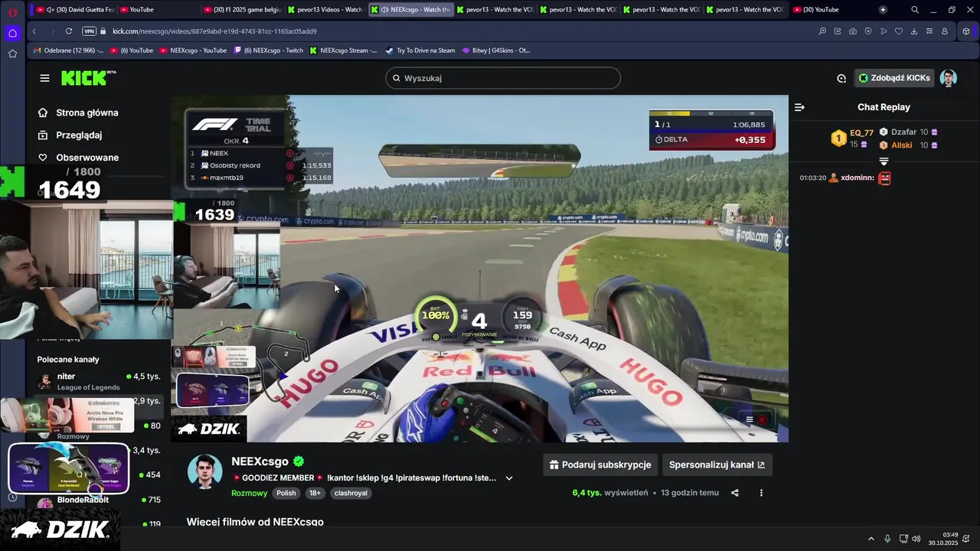Click the 18+ tag

[x=315, y=493]
